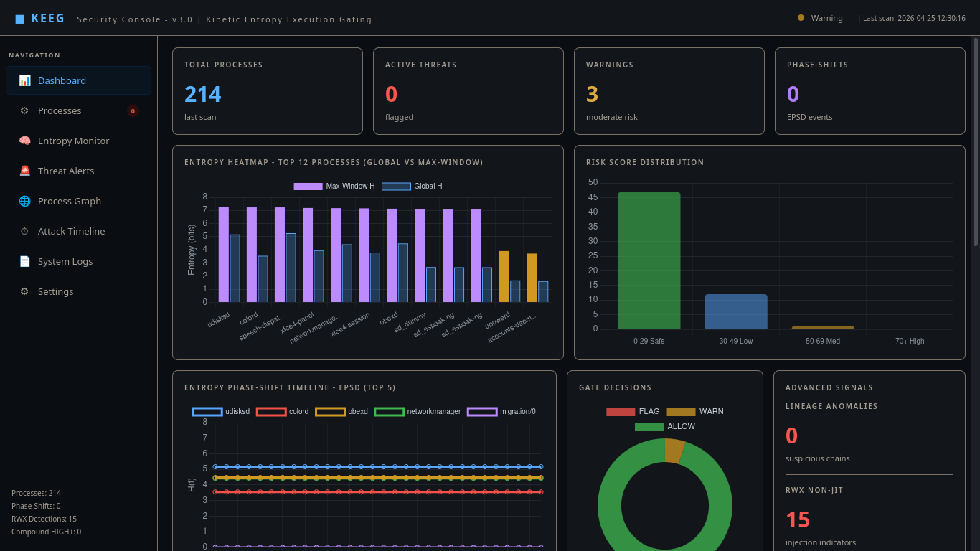Click the Phase-Shifts card
This screenshot has height=551, width=980.
point(870,91)
